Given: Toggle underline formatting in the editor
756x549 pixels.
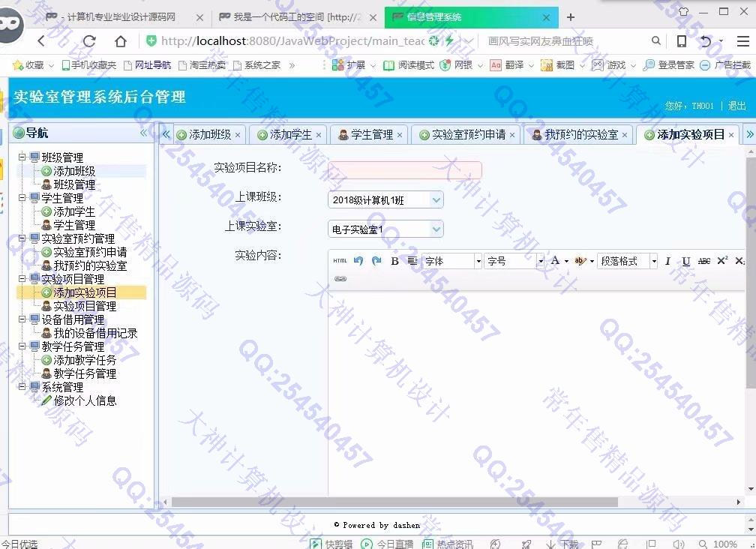Looking at the screenshot, I should coord(685,261).
